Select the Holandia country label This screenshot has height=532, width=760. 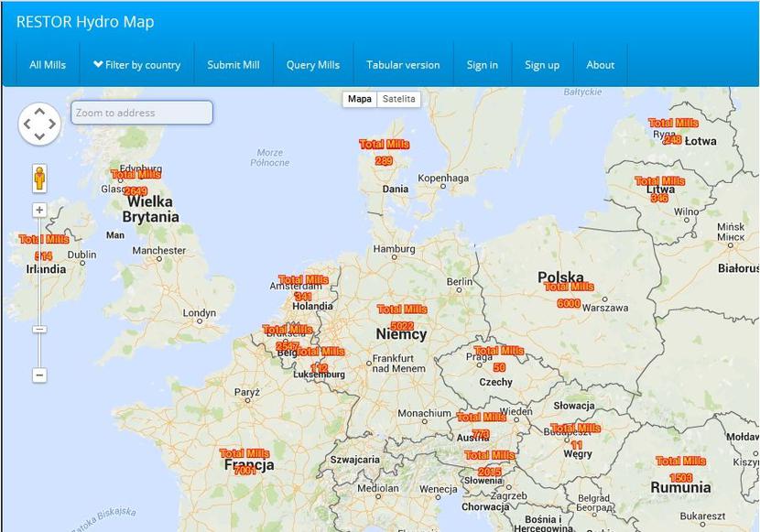(x=312, y=306)
